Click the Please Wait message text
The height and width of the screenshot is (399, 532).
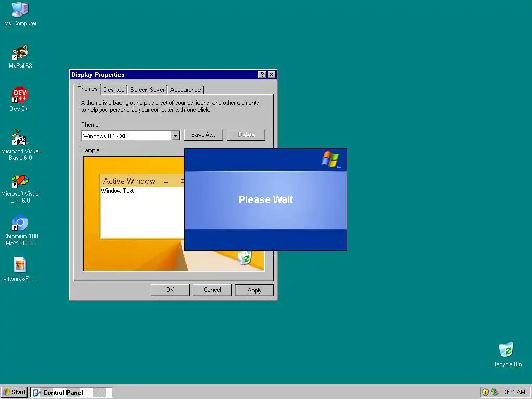click(x=265, y=199)
